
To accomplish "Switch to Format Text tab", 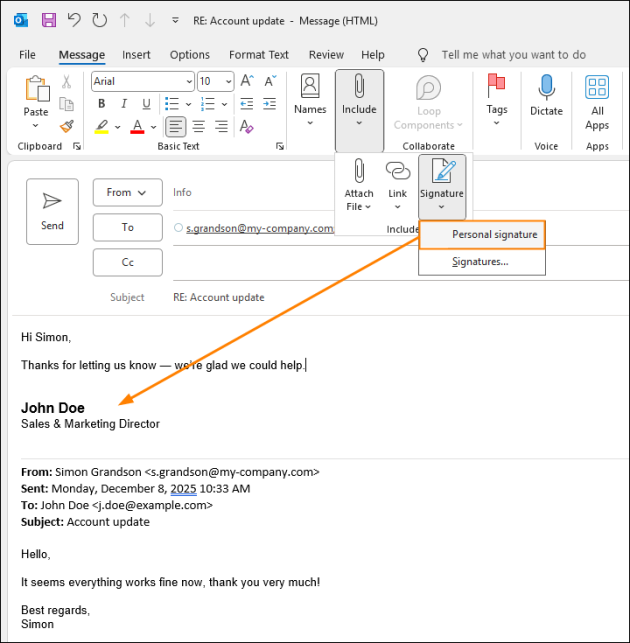I will tap(259, 55).
